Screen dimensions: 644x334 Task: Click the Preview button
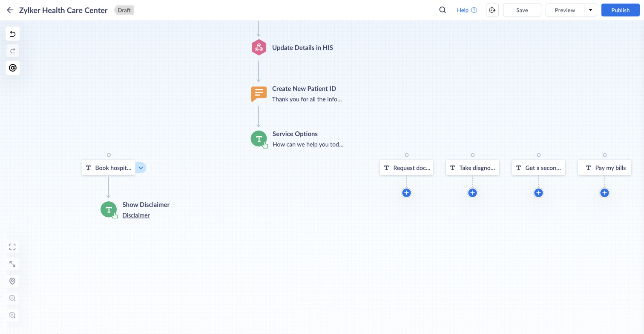click(565, 10)
